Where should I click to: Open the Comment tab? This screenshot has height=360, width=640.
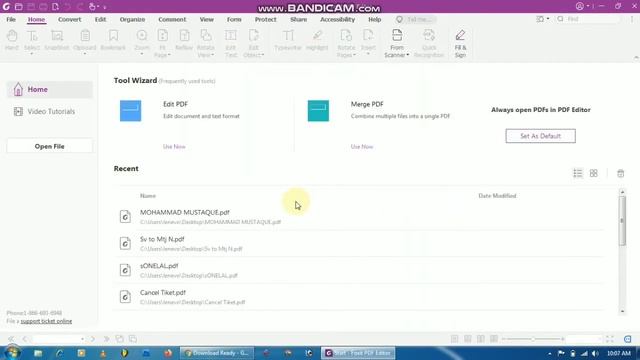tap(172, 19)
